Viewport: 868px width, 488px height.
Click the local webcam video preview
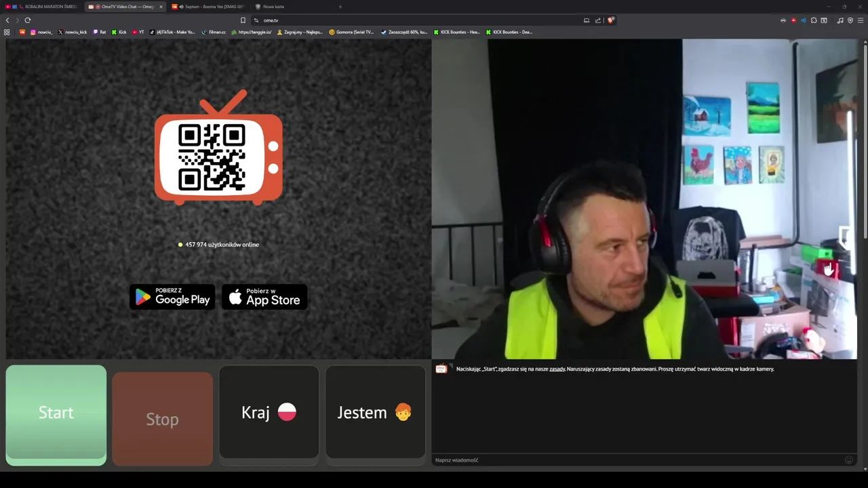tap(644, 199)
